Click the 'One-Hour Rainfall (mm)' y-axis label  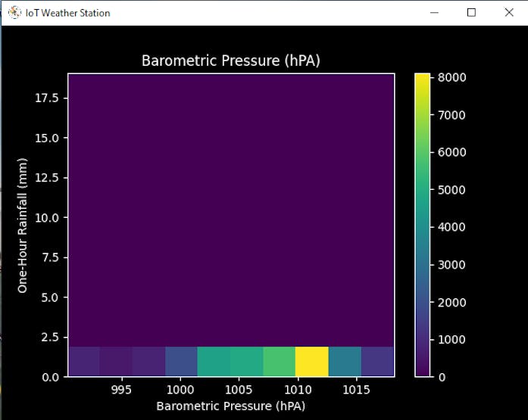pyautogui.click(x=23, y=226)
